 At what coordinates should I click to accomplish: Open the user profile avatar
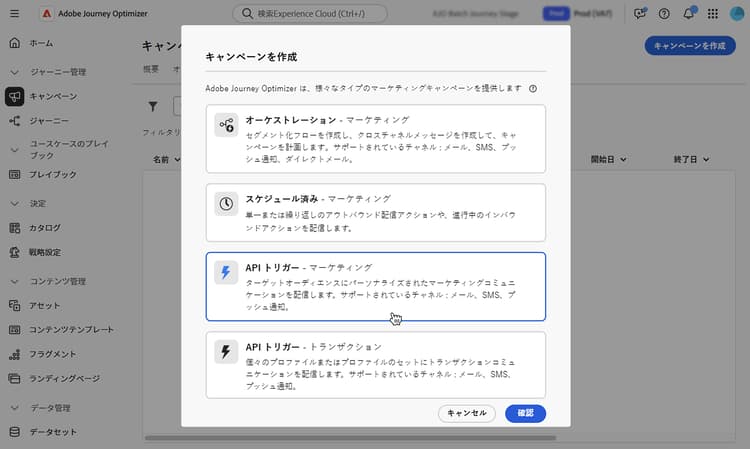pos(737,13)
